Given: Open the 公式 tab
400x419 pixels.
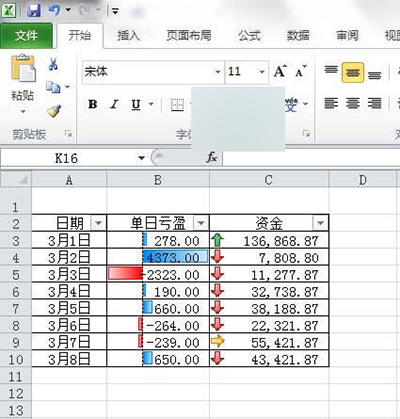Looking at the screenshot, I should pos(249,36).
